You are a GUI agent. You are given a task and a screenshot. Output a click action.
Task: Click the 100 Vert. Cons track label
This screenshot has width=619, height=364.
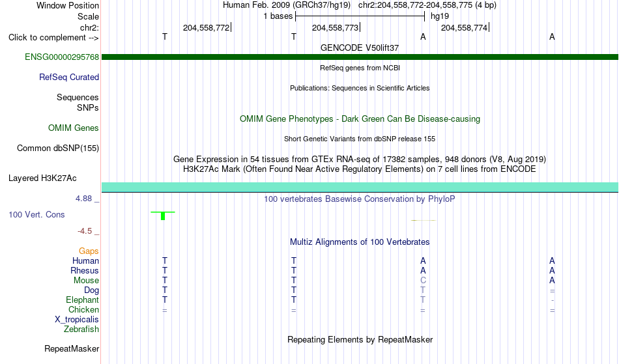pyautogui.click(x=36, y=215)
